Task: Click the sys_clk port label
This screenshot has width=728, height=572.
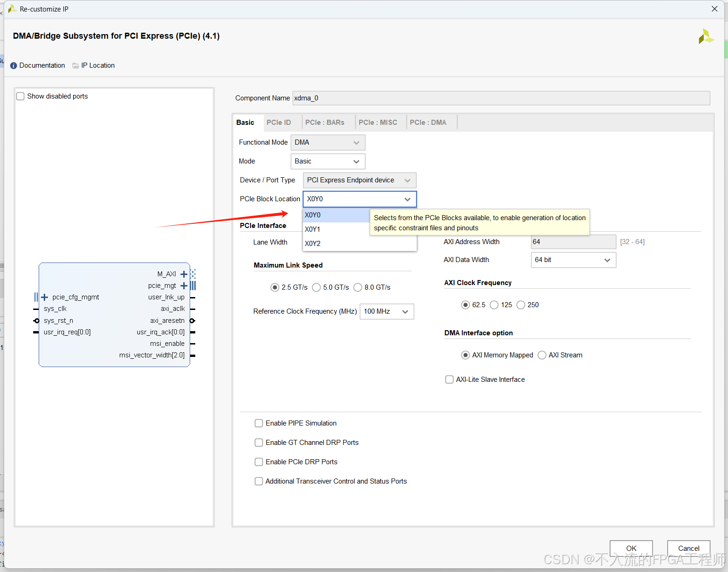Action: (55, 309)
